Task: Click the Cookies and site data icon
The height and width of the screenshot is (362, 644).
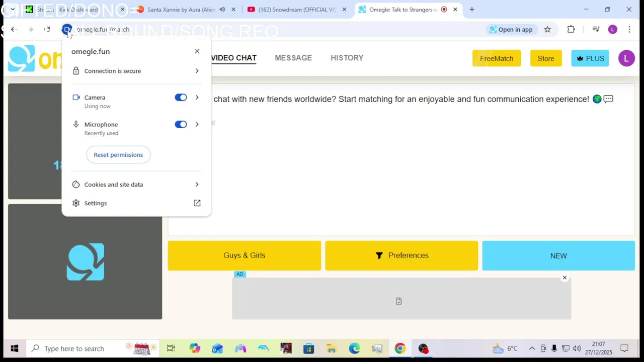Action: point(76,185)
